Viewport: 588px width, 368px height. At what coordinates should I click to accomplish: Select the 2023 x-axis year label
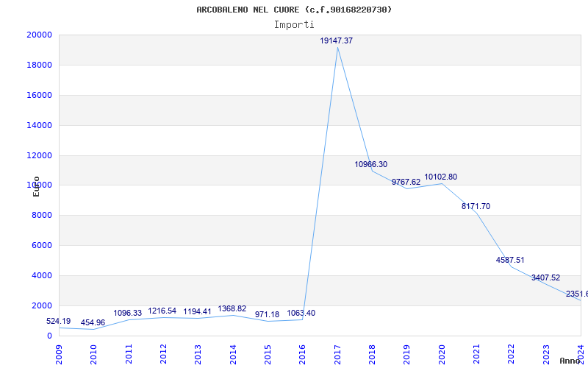point(546,355)
